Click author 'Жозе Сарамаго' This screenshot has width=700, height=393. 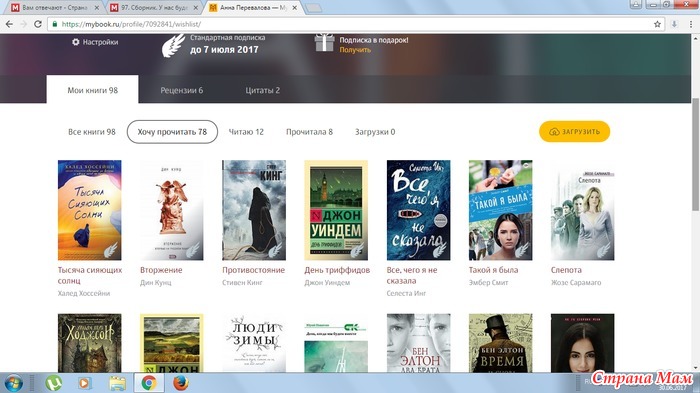[x=576, y=283]
